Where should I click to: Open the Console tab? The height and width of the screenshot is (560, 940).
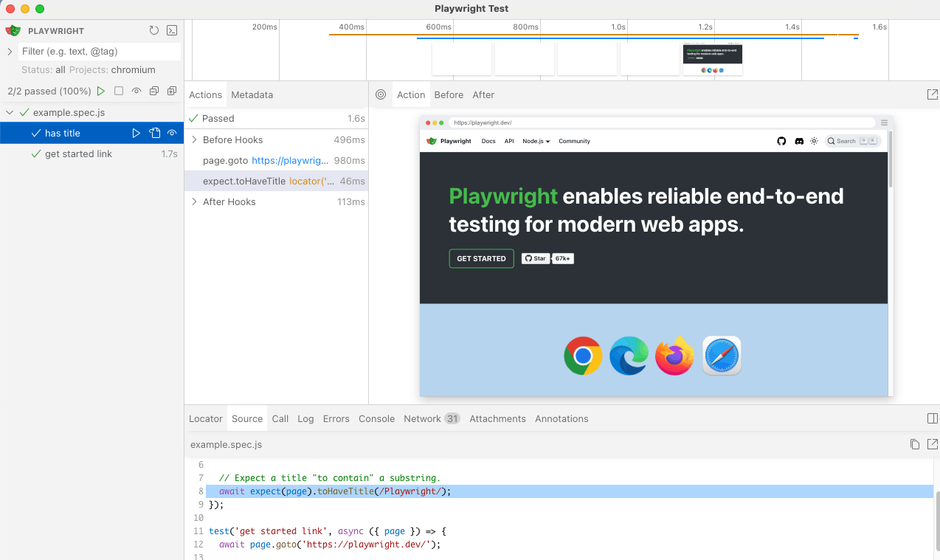coord(376,418)
